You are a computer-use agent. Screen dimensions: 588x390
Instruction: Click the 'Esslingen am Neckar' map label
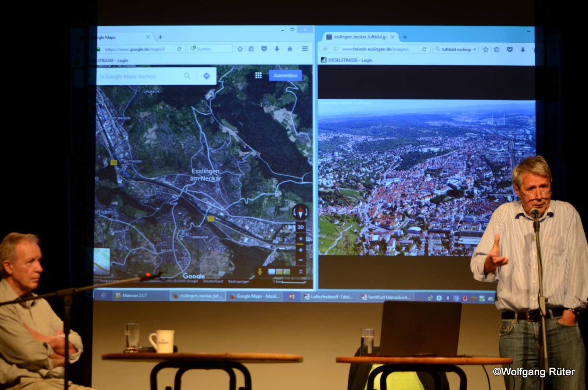coord(205,175)
